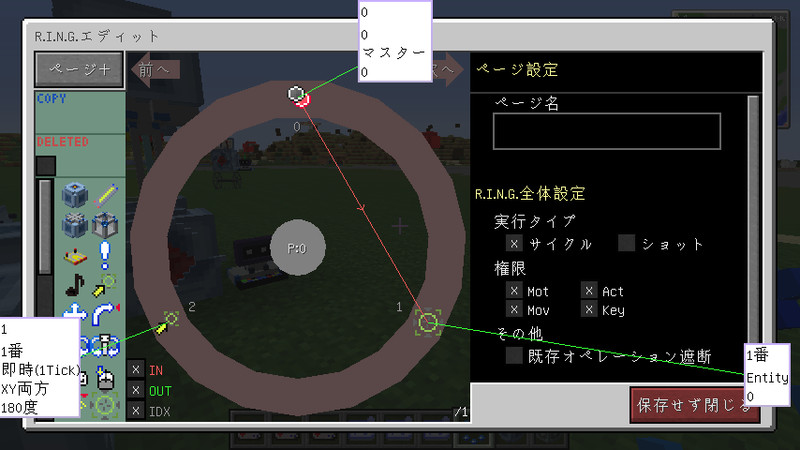Click the R.I.N.G.エディット window title
Screen dimensions: 800x450
coord(97,36)
